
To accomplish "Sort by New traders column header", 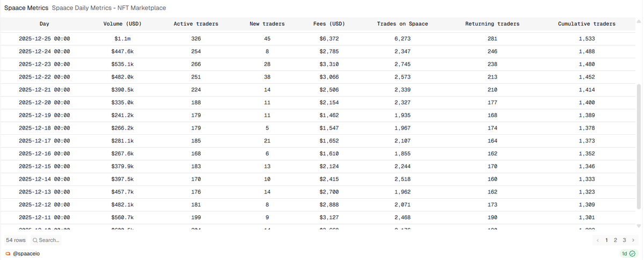I will click(267, 24).
